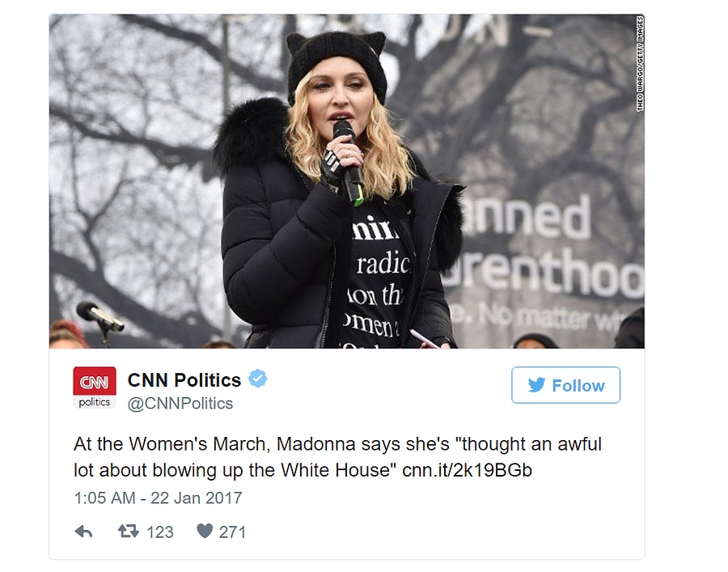The height and width of the screenshot is (572, 728).
Task: Click the Theo Wargo/Getty Images photo credit
Action: [x=640, y=64]
